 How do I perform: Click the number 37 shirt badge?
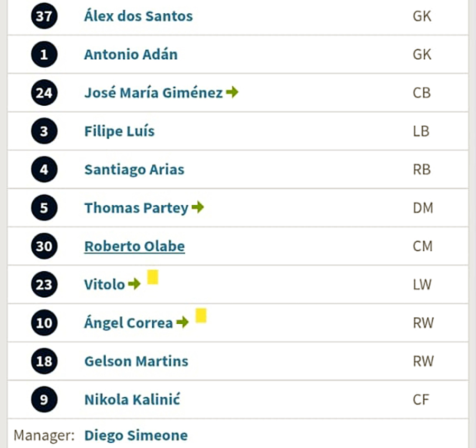point(44,16)
